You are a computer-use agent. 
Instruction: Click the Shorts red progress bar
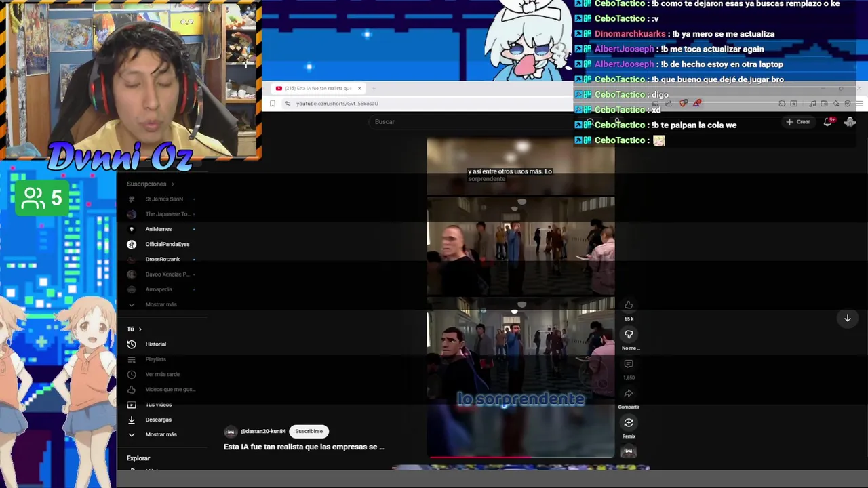point(521,457)
